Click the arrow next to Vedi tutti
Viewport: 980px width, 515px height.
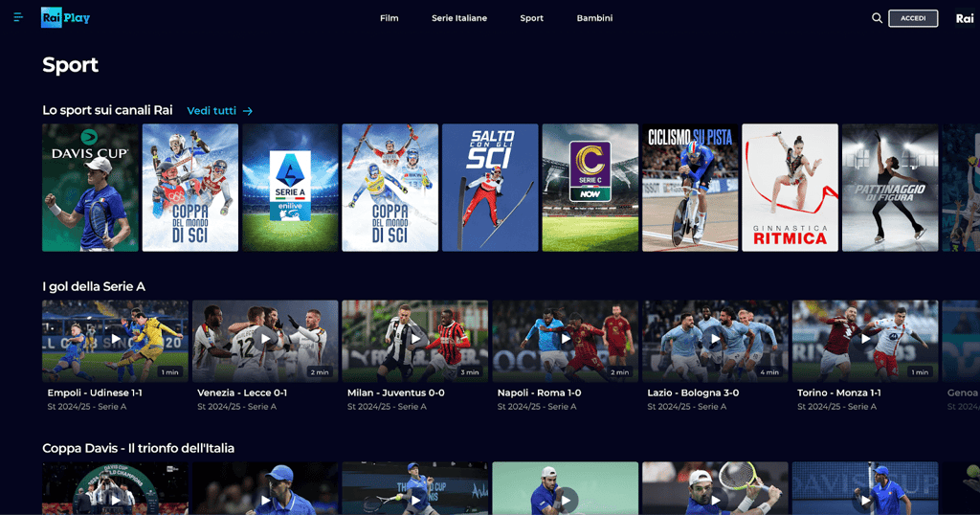pos(248,111)
